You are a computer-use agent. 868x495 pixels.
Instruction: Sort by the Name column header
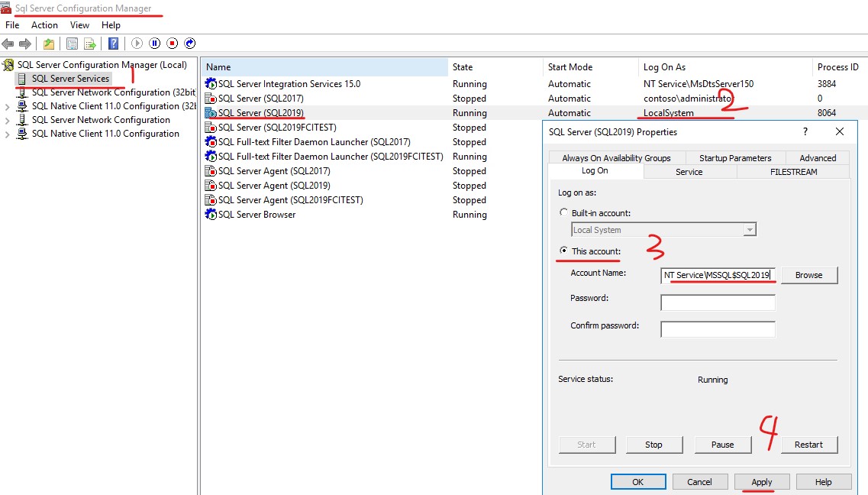point(324,67)
